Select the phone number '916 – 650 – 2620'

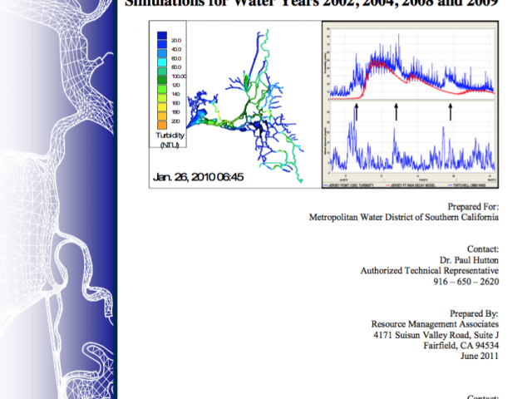pos(465,282)
